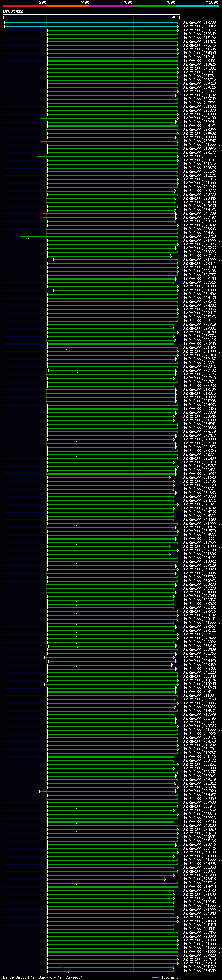Select the query name BP095492

tap(13, 11)
